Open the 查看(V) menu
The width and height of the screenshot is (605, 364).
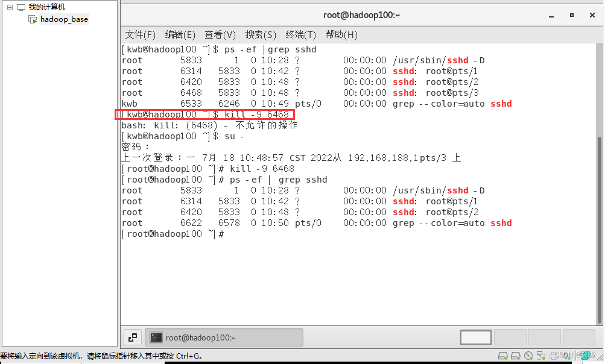[x=220, y=35]
